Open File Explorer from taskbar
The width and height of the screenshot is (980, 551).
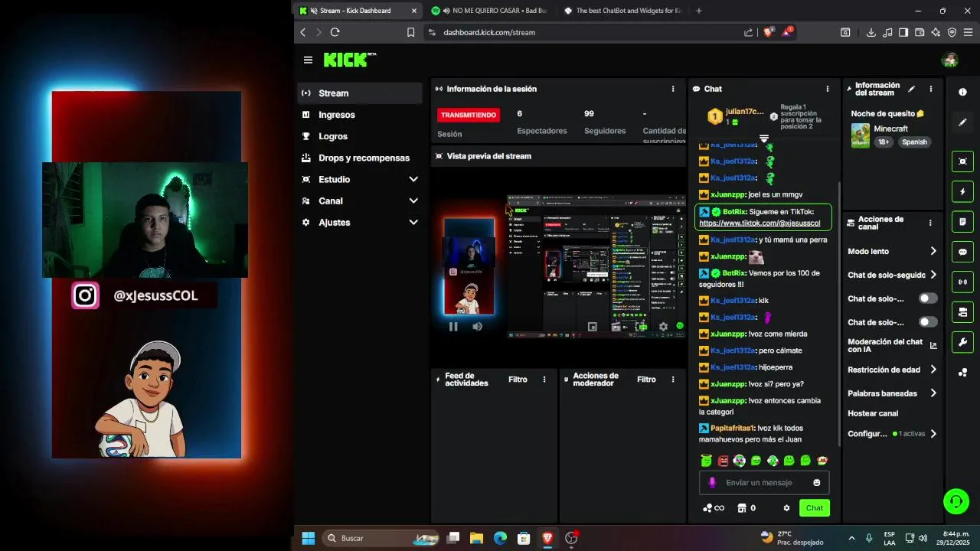[x=476, y=538]
